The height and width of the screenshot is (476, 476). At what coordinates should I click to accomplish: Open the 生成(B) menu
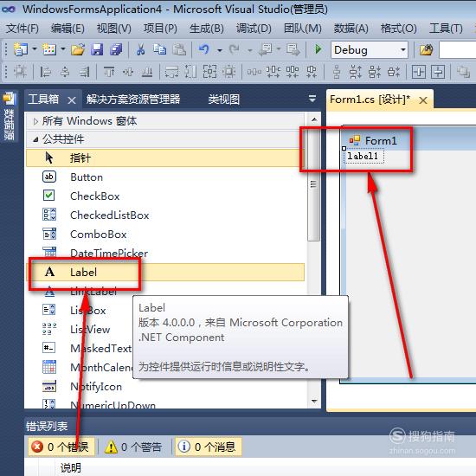(207, 29)
